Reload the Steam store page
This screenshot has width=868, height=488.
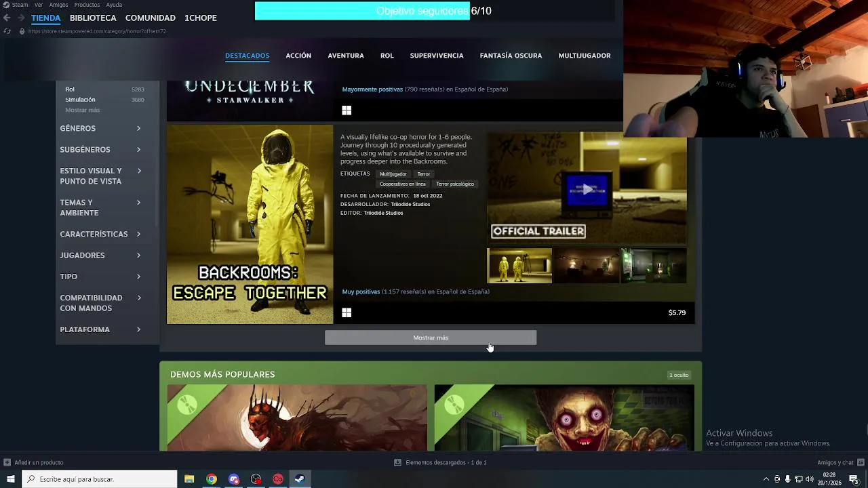[x=7, y=31]
